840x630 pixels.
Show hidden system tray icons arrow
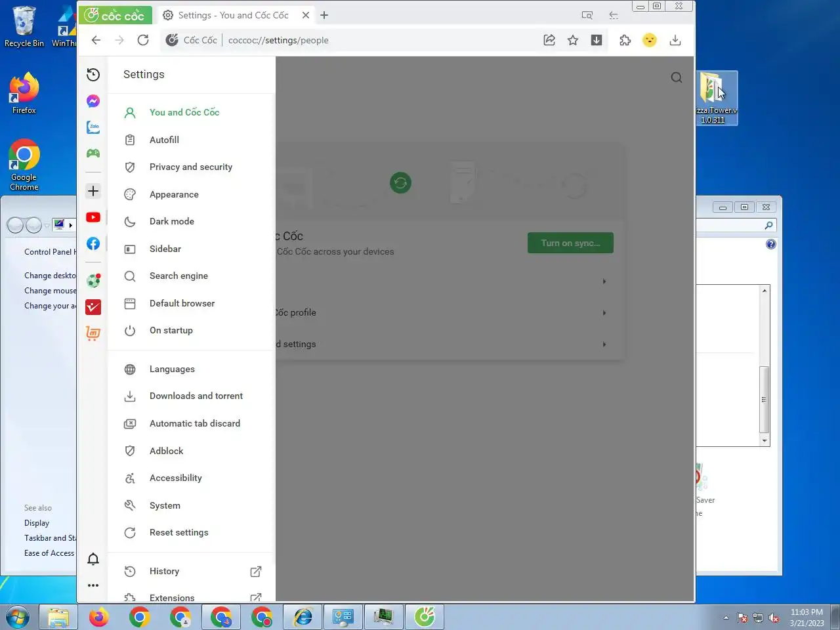(726, 618)
